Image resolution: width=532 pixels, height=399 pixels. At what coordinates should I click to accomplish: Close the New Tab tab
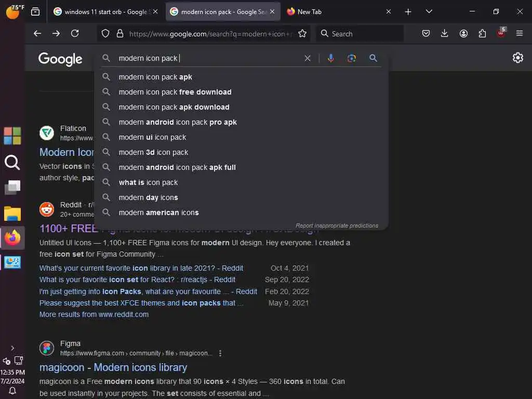tap(389, 11)
